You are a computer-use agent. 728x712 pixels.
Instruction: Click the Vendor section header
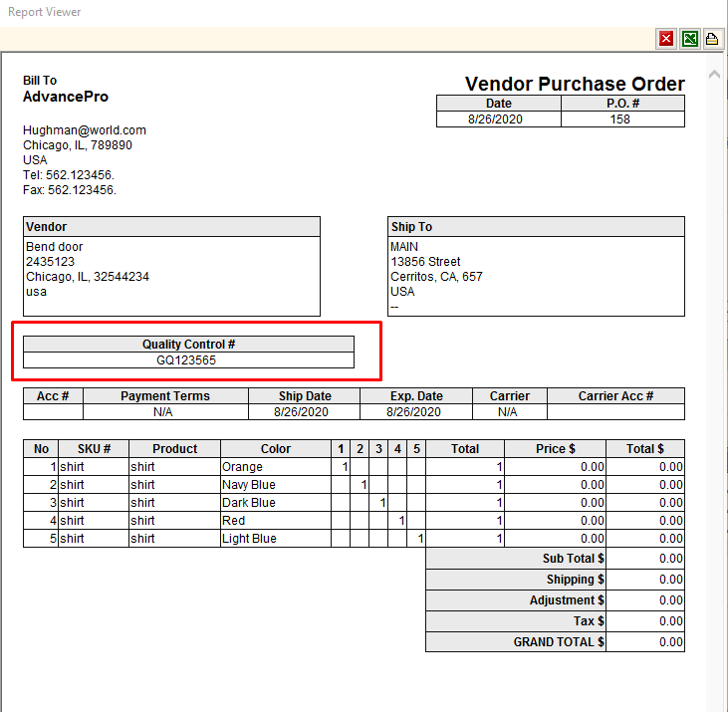(x=47, y=227)
